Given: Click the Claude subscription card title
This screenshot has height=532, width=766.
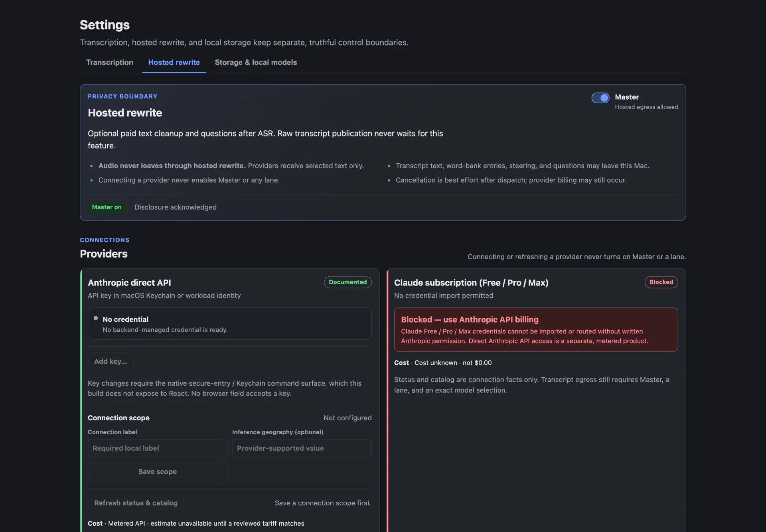Looking at the screenshot, I should (x=471, y=282).
